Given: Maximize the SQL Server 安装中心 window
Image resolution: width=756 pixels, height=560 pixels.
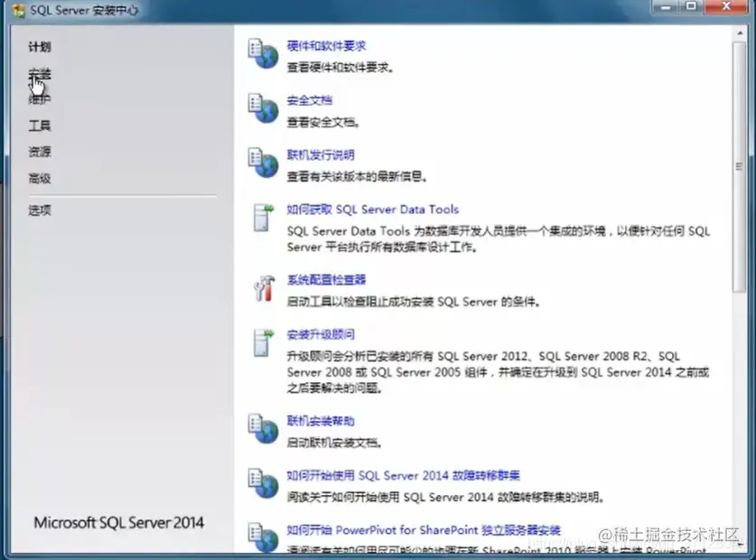Looking at the screenshot, I should 691,6.
